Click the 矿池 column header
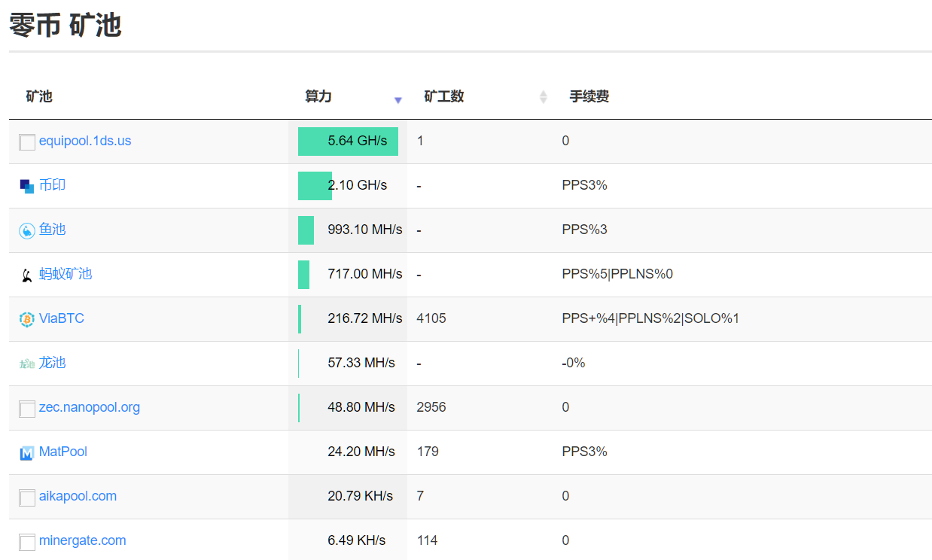This screenshot has width=932, height=560. [39, 96]
